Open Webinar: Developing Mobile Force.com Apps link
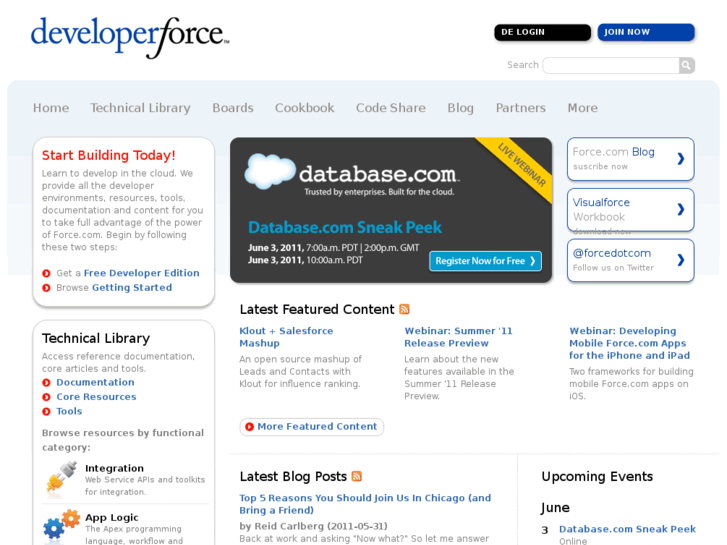727x545 pixels. (x=630, y=343)
